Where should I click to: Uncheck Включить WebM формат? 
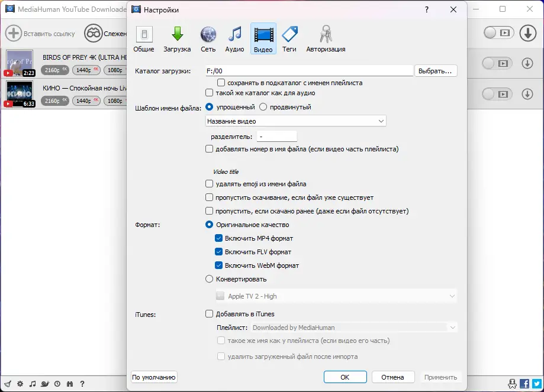(x=218, y=265)
